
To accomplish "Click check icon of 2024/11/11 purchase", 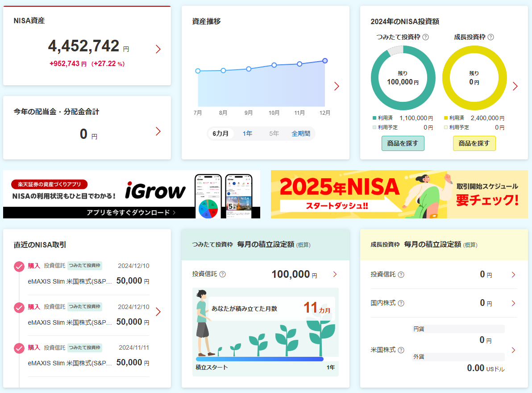I will [19, 348].
